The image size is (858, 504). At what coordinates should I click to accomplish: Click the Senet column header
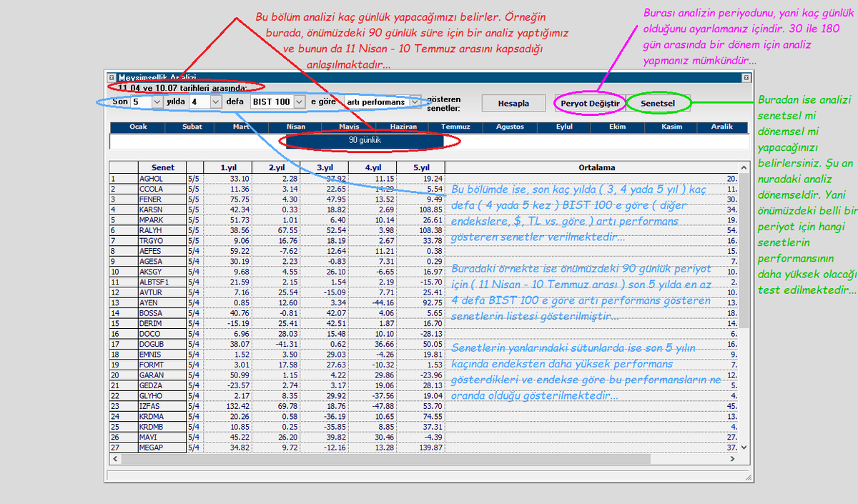tap(162, 167)
